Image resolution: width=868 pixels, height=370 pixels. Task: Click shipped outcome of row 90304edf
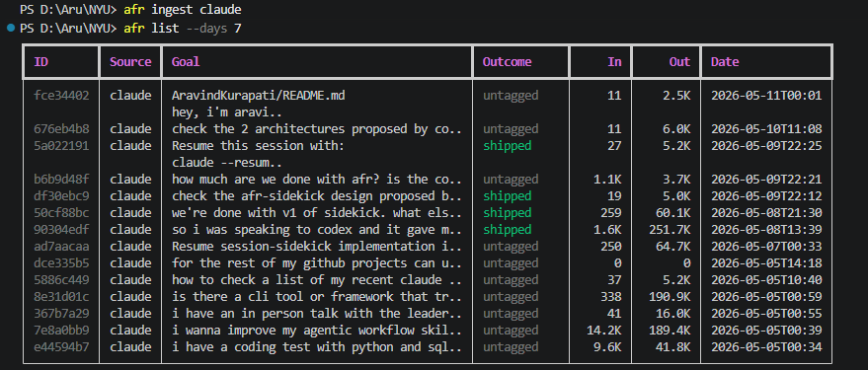507,230
